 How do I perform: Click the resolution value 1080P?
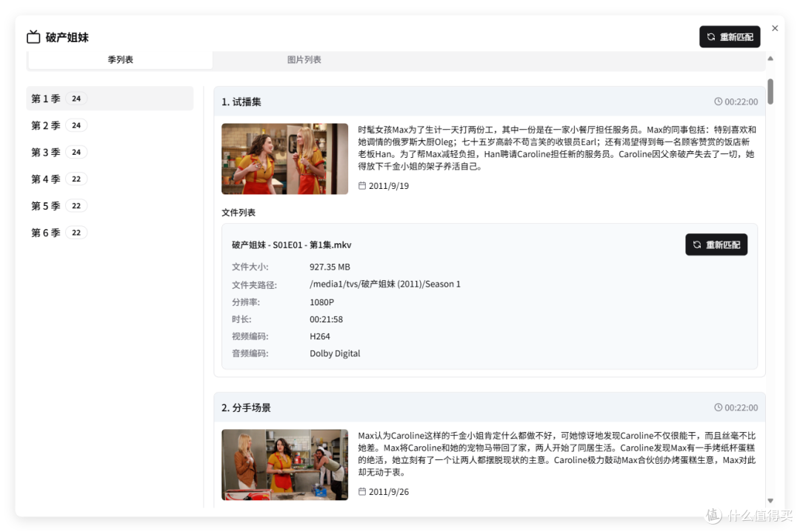tap(321, 302)
